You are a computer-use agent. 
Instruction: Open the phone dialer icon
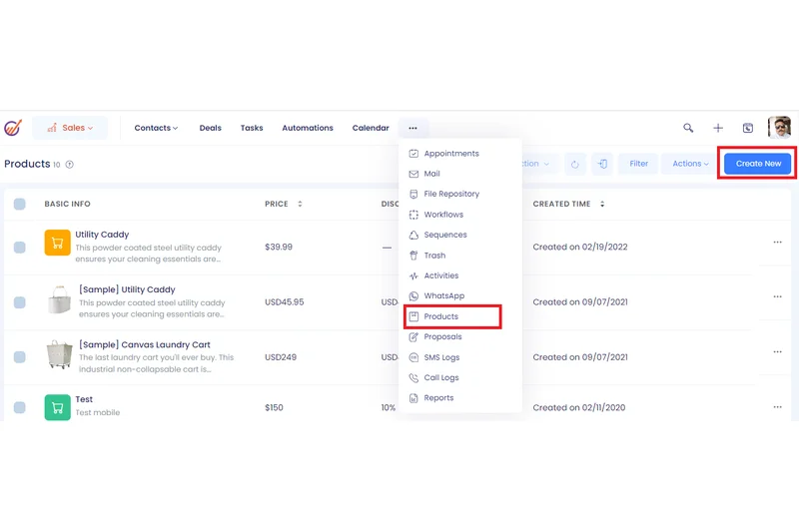748,128
